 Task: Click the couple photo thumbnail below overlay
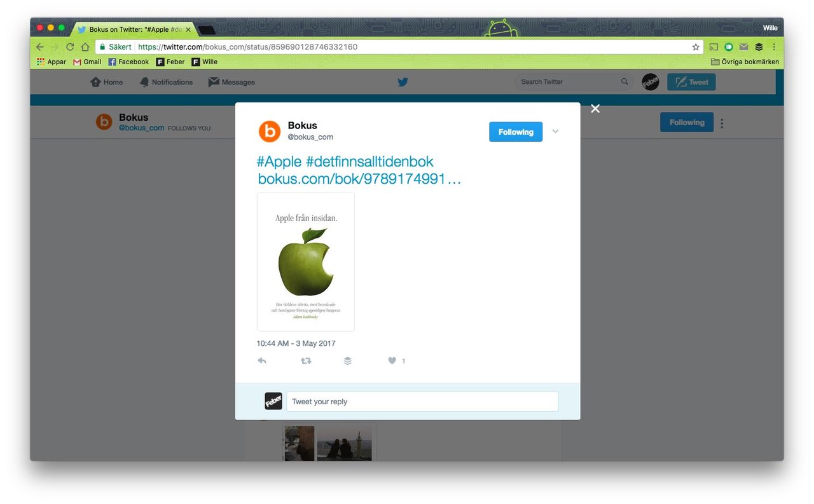point(344,443)
